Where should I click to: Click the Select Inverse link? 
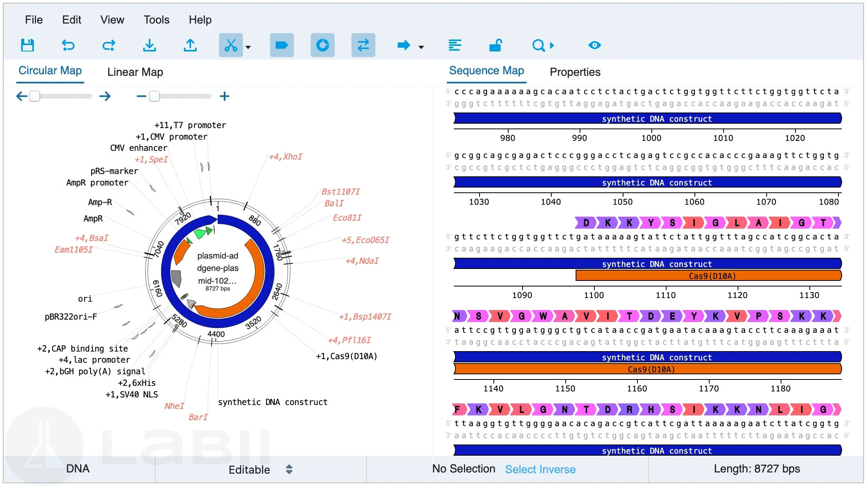[x=540, y=469]
